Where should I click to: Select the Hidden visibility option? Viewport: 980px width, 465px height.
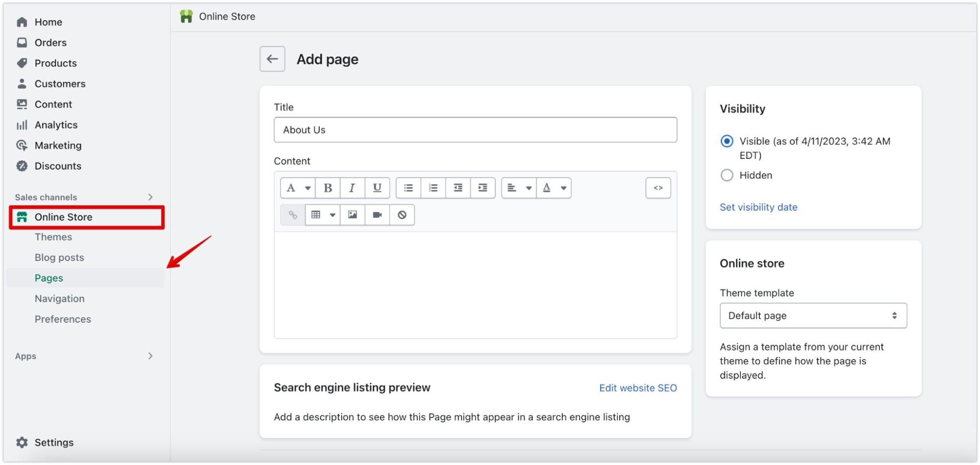(x=727, y=175)
